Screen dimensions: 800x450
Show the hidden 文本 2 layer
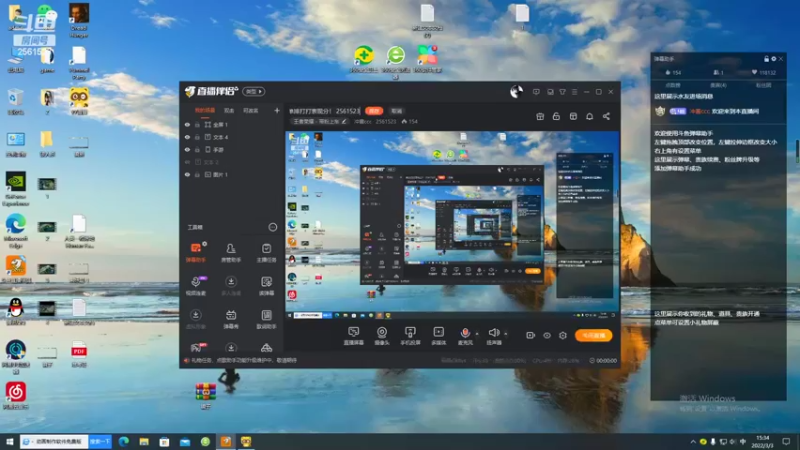pyautogui.click(x=187, y=162)
